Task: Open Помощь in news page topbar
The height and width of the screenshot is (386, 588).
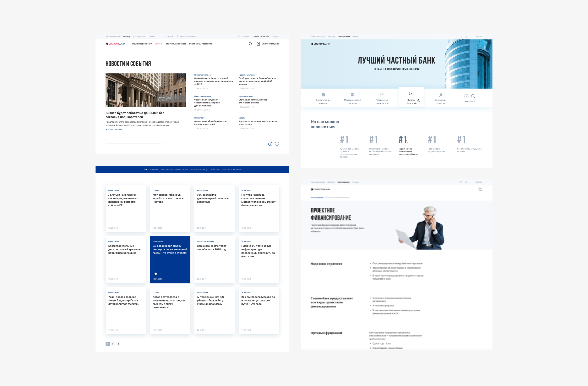Action: coord(169,36)
